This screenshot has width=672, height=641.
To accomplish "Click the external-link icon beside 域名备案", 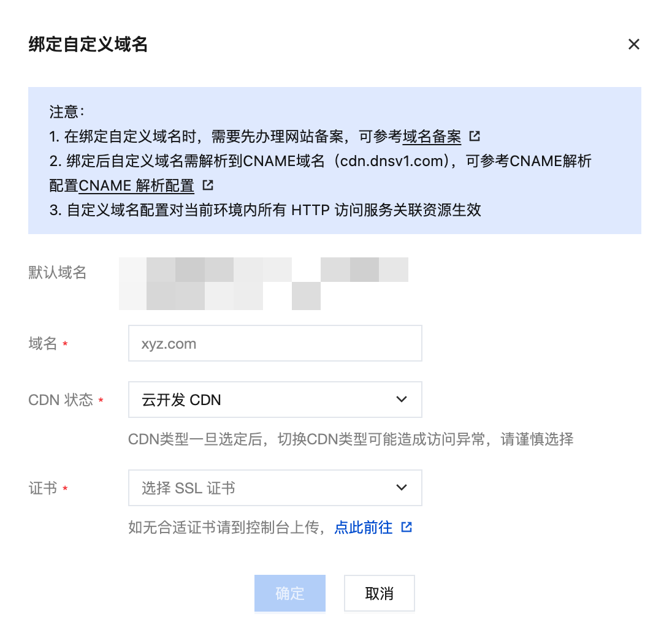I will 475,136.
